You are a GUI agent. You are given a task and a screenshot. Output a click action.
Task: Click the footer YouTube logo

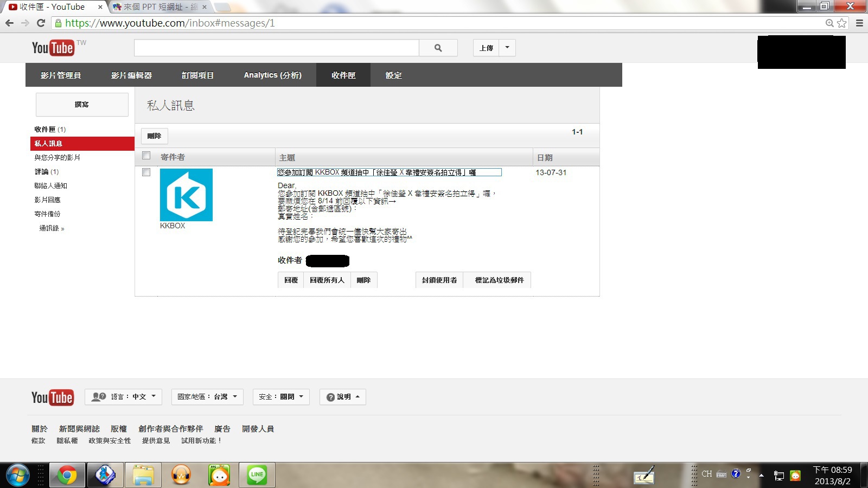click(53, 397)
